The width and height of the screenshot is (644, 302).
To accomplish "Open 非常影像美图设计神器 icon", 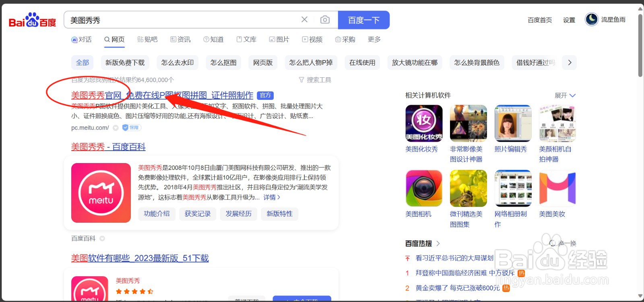I will click(469, 123).
